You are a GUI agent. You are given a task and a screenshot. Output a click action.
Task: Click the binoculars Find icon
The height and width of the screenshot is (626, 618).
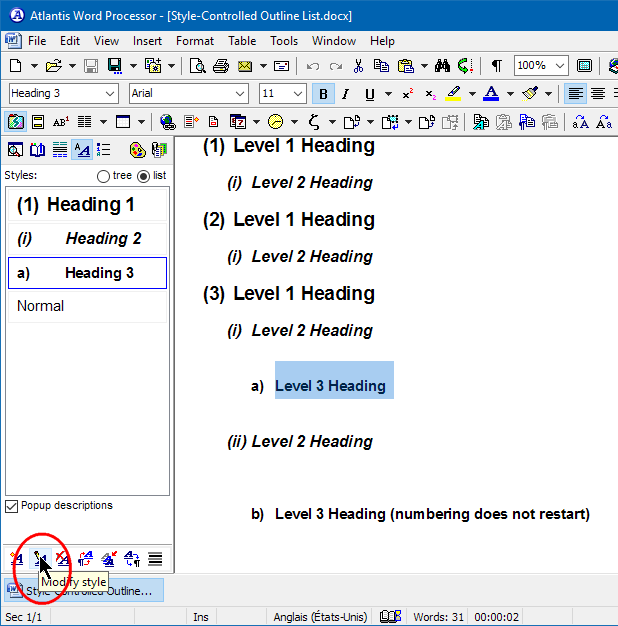pos(443,66)
